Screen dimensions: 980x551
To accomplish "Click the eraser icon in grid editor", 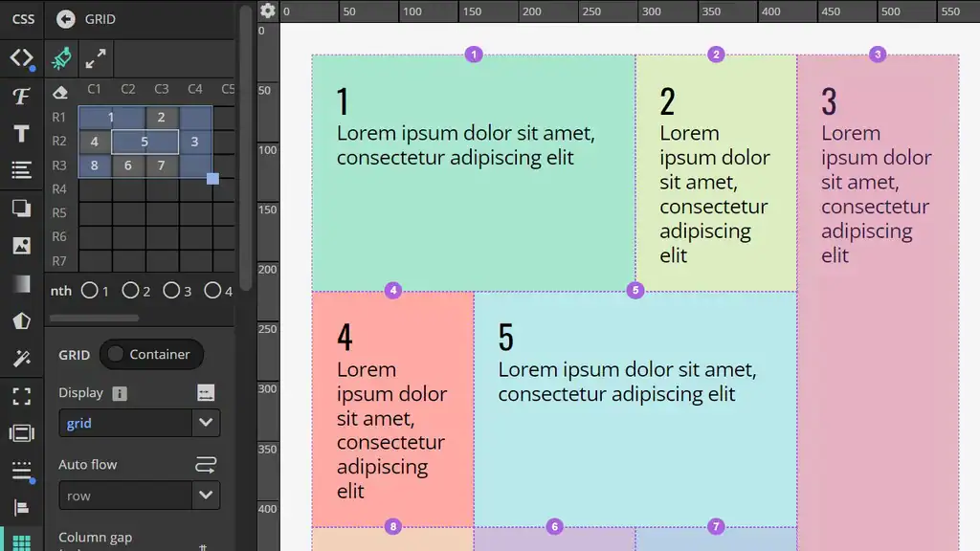I will coord(60,92).
